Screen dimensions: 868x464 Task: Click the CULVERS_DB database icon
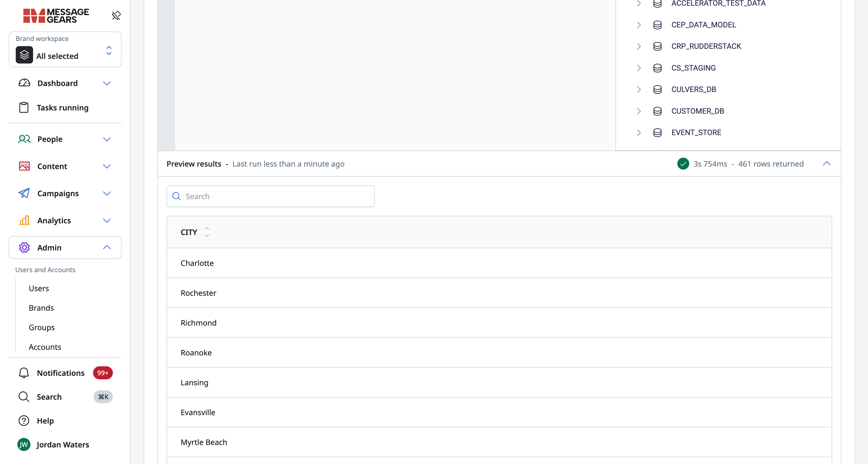(658, 89)
